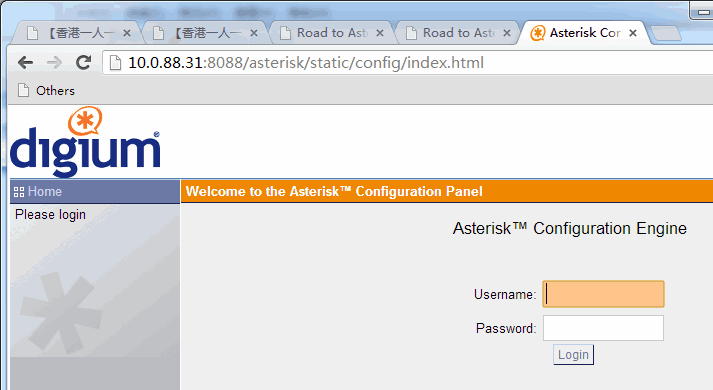Image resolution: width=713 pixels, height=390 pixels.
Task: Click the page icon in the address bar
Action: point(115,63)
